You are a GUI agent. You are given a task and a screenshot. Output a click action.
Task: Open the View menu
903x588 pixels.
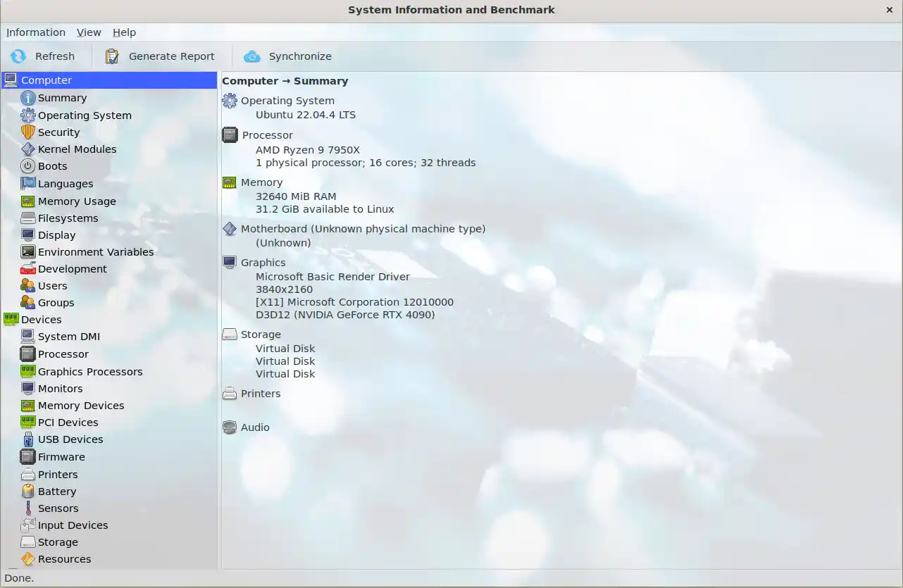89,32
